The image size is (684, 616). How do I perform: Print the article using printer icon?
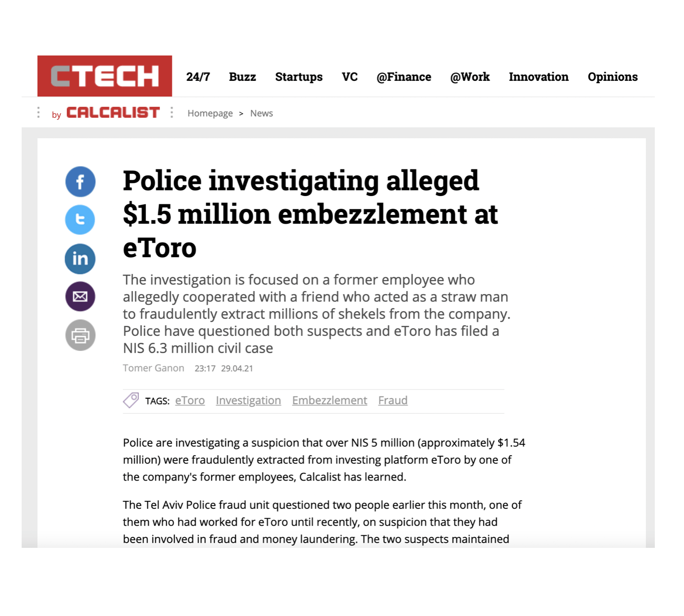point(80,335)
